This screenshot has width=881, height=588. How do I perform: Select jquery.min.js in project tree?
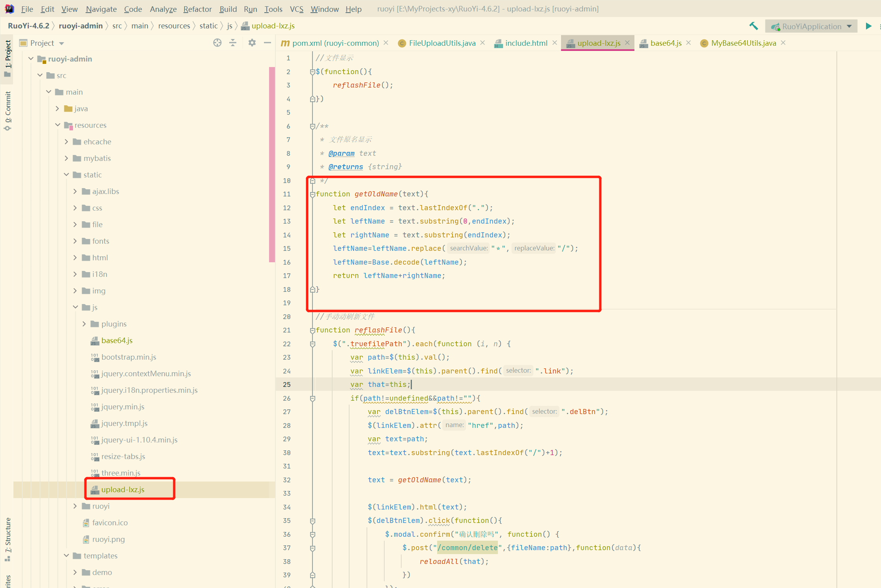pyautogui.click(x=123, y=407)
